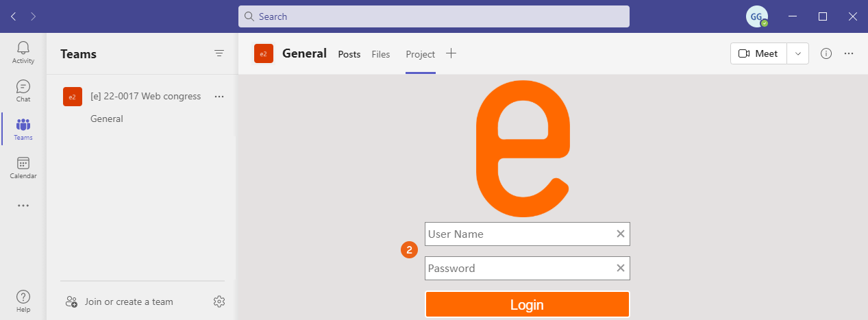The width and height of the screenshot is (868, 320).
Task: Clear the Password field with X
Action: (x=621, y=269)
